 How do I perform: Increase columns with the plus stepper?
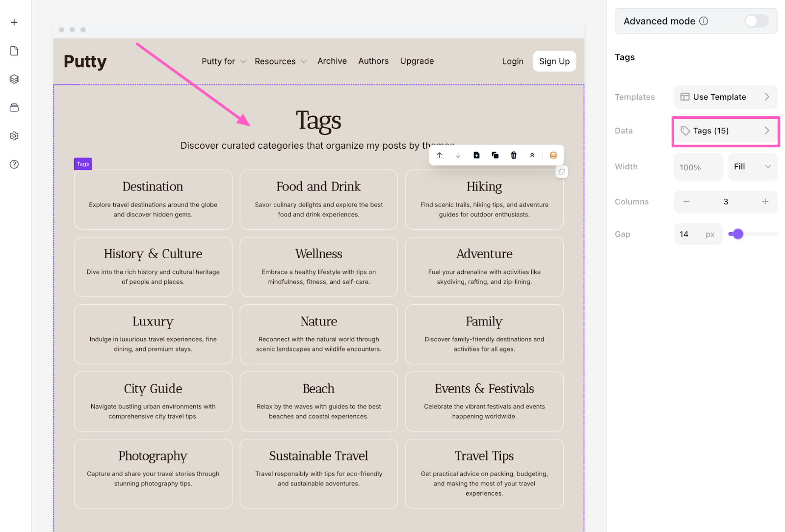(765, 202)
